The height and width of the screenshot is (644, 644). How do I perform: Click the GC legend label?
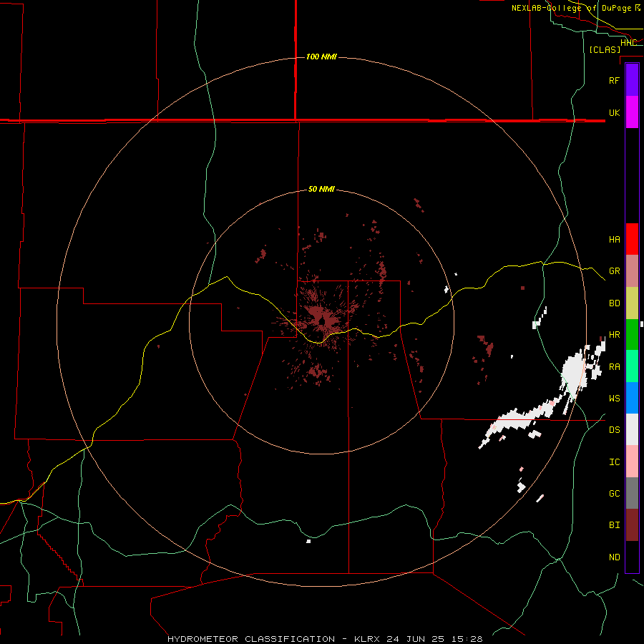(x=614, y=493)
